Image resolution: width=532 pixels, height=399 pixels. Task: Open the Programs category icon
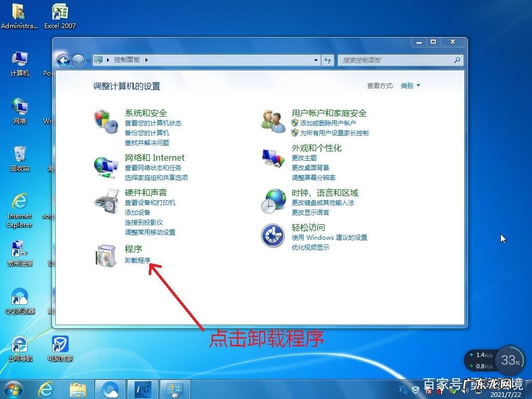106,256
